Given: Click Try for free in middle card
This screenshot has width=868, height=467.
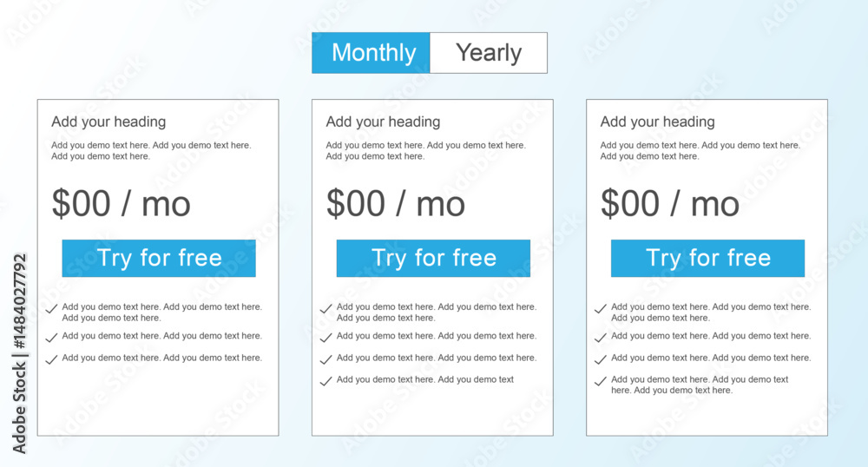Looking at the screenshot, I should click(433, 259).
